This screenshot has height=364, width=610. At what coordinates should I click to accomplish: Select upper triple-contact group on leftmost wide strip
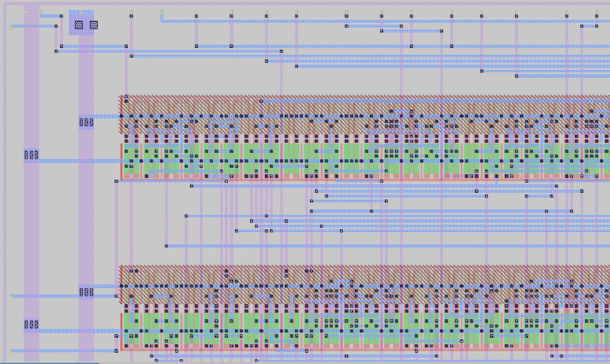pos(31,155)
